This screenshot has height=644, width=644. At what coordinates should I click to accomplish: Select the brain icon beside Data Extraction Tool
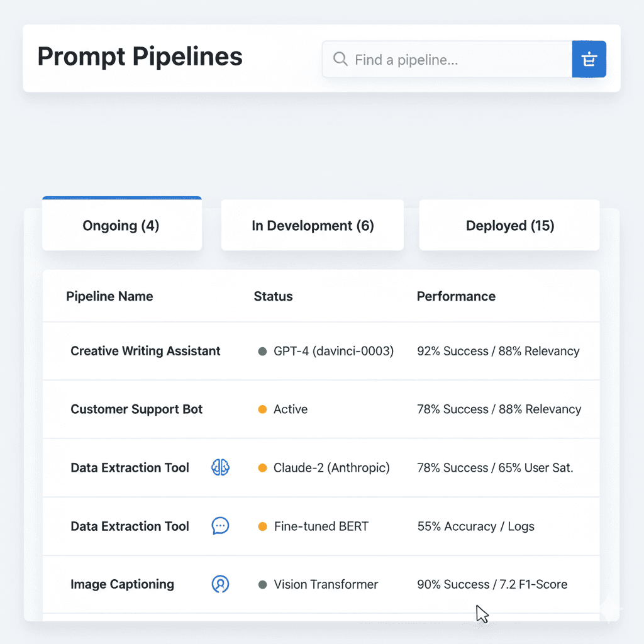[x=220, y=467]
